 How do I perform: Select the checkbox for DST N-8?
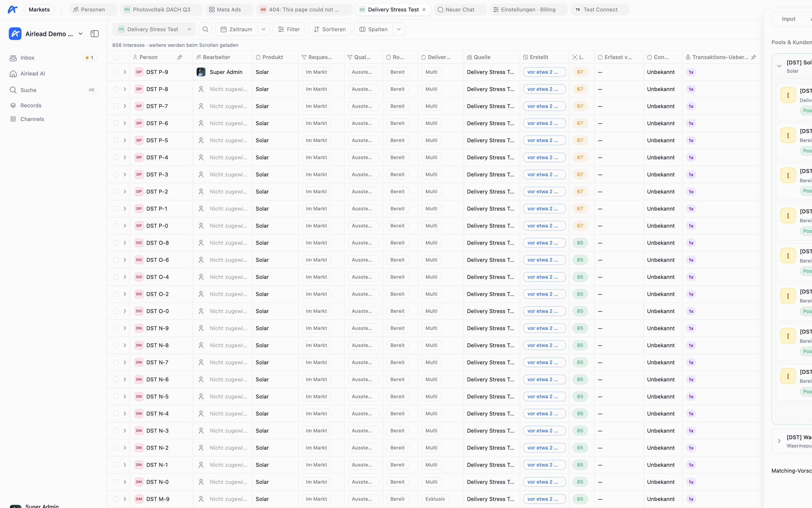116,345
